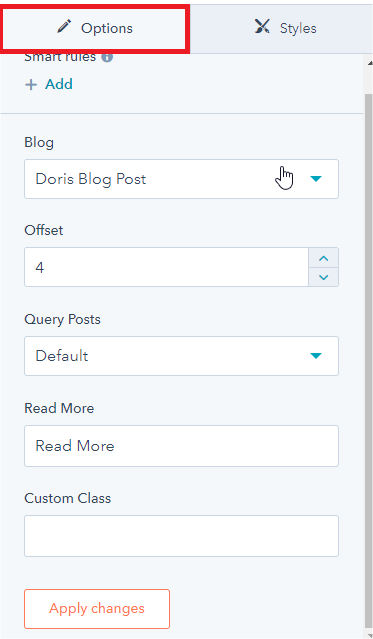The height and width of the screenshot is (639, 373).
Task: Click the panel's vertical scrollbar thumb
Action: [369, 359]
